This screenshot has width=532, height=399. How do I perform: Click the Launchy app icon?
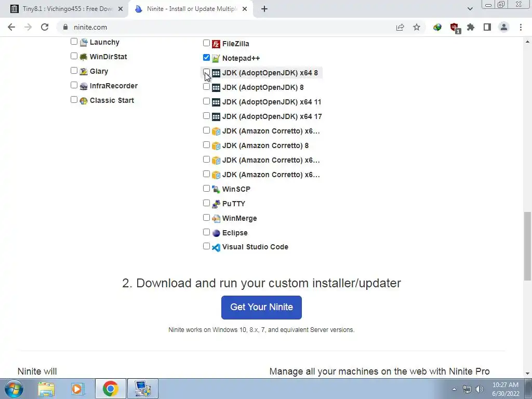coord(84,43)
